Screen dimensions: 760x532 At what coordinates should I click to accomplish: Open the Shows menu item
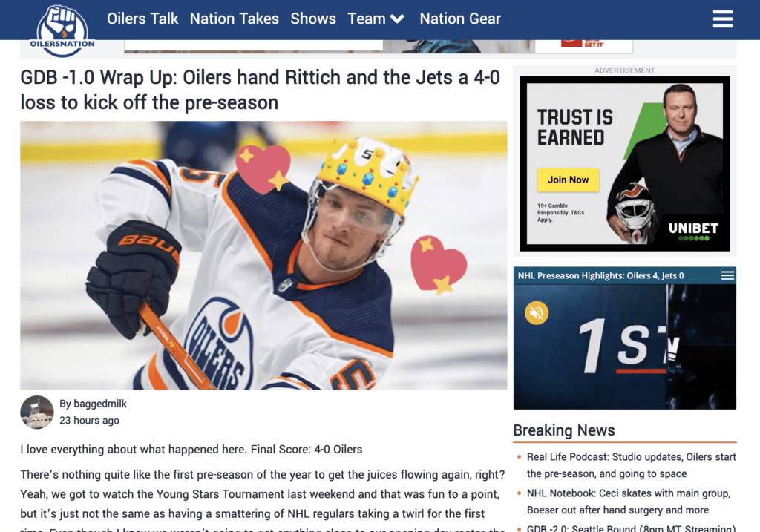click(313, 19)
